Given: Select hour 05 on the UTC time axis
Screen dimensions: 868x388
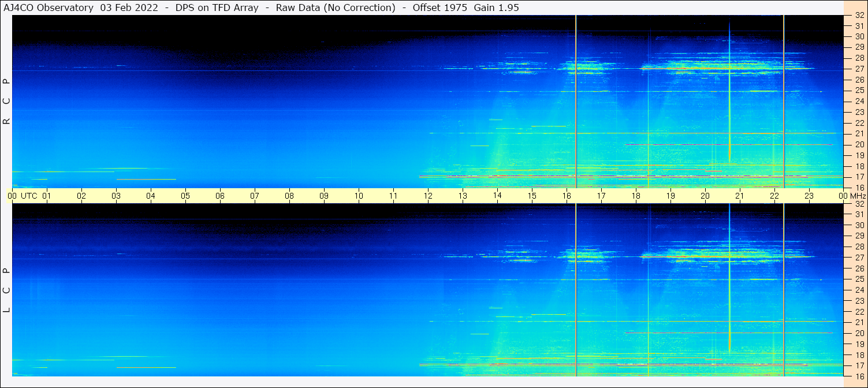Looking at the screenshot, I should 185,196.
